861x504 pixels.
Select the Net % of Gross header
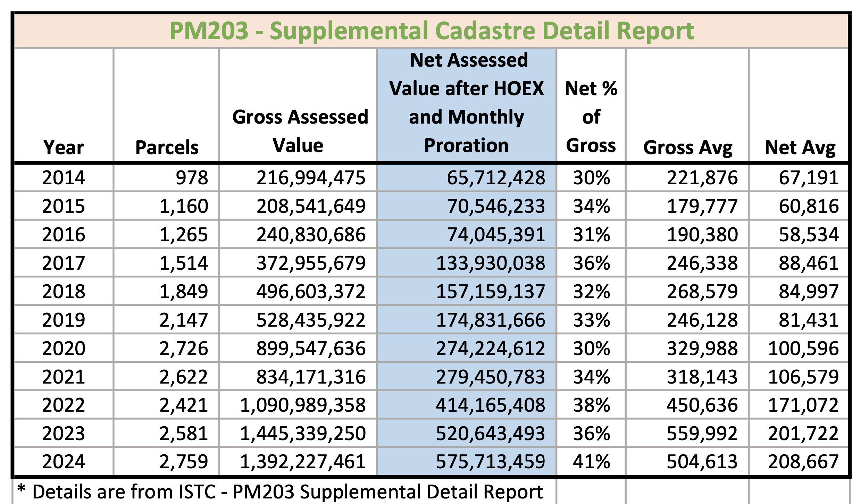point(591,117)
